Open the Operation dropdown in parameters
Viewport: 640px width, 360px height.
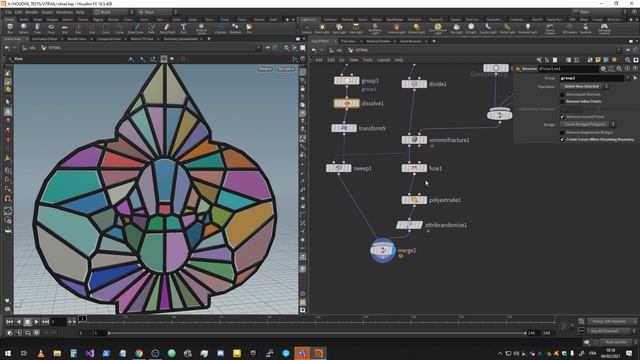coord(584,87)
